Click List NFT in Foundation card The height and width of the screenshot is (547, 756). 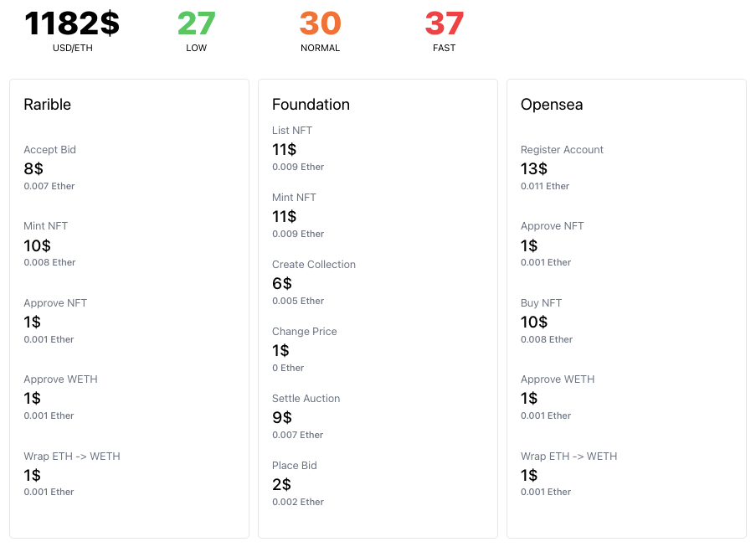[292, 131]
